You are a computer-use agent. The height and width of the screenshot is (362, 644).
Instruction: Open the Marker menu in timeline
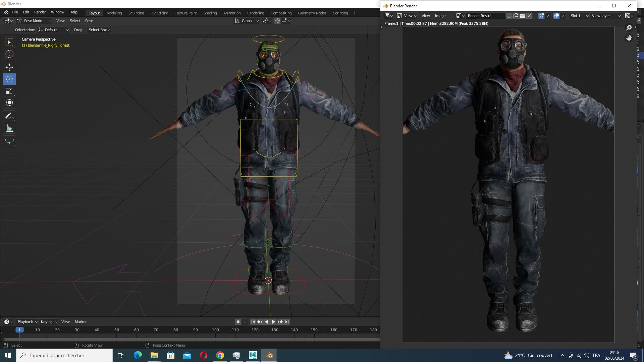[x=80, y=322]
